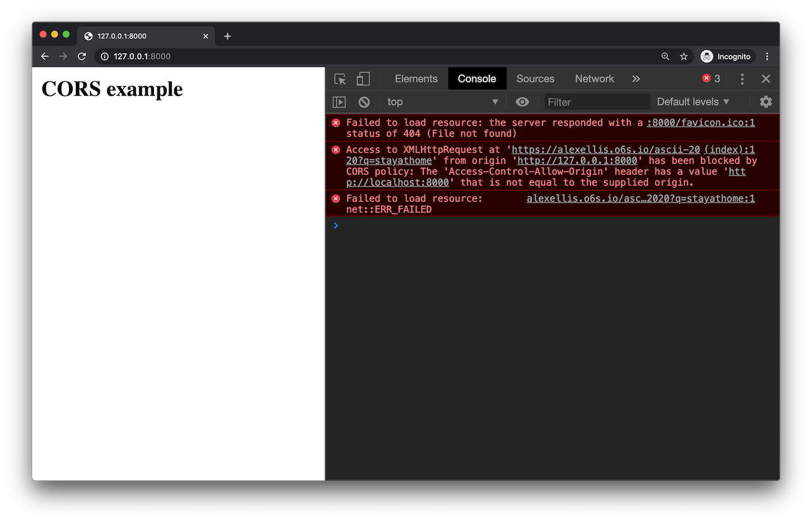The height and width of the screenshot is (523, 812).
Task: Toggle the device toolbar icon
Action: click(363, 79)
